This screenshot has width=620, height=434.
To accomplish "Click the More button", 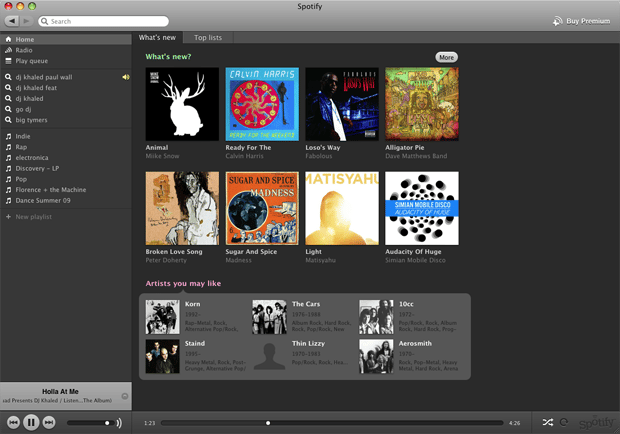I will pos(446,57).
